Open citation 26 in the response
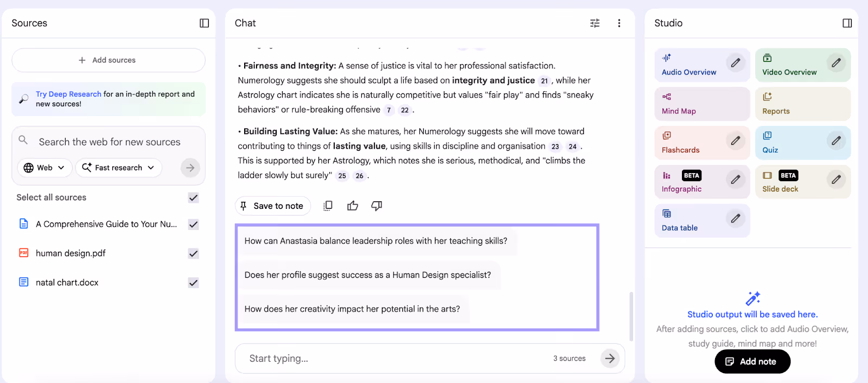868x383 pixels. coord(359,176)
